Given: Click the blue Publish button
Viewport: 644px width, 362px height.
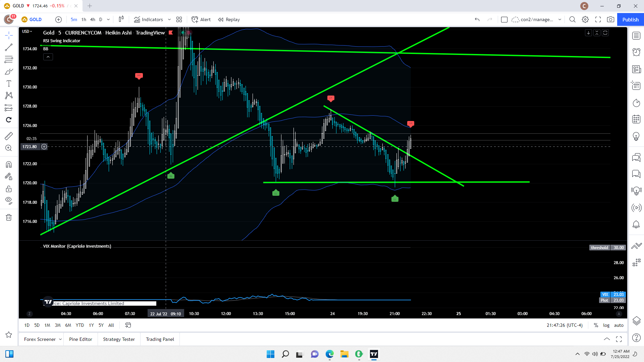Looking at the screenshot, I should coord(630,19).
